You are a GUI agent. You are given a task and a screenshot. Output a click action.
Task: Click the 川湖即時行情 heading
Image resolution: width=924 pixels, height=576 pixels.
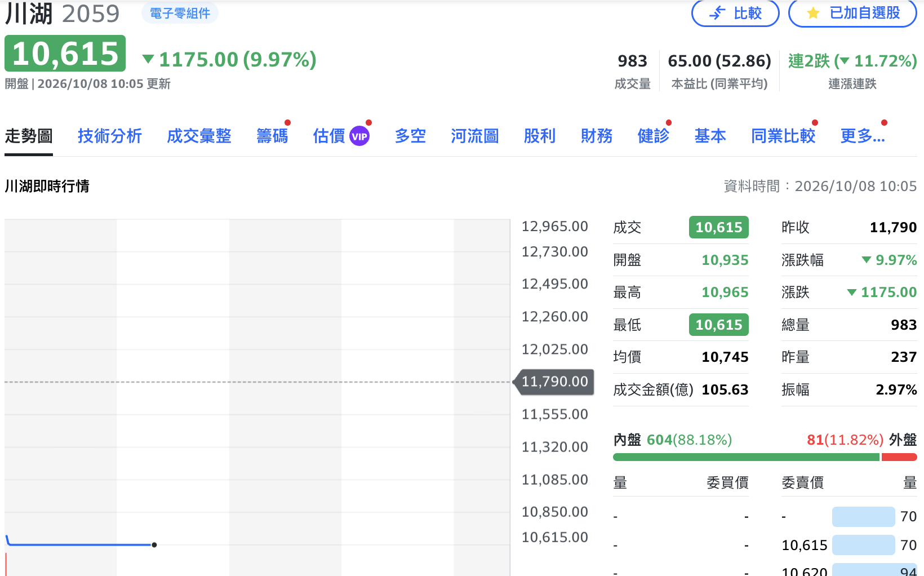pyautogui.click(x=47, y=186)
